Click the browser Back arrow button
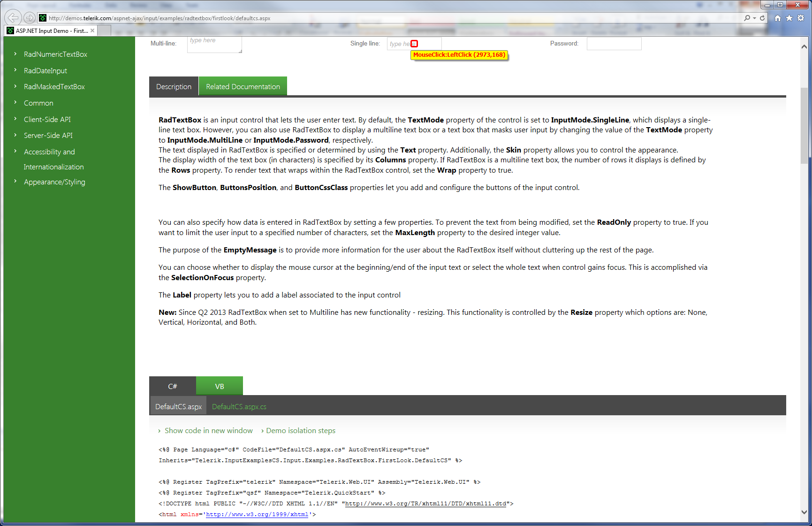 [x=13, y=18]
